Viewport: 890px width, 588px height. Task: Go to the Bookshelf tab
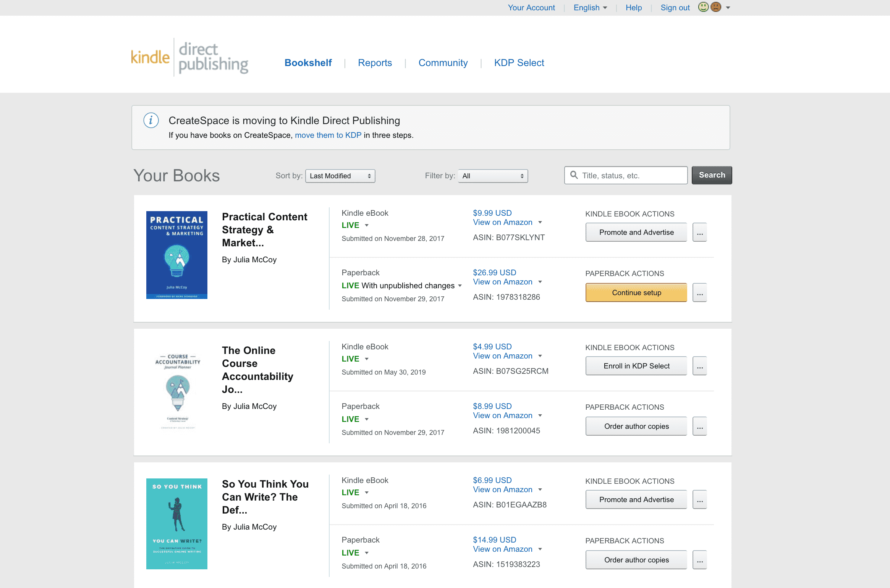click(308, 63)
